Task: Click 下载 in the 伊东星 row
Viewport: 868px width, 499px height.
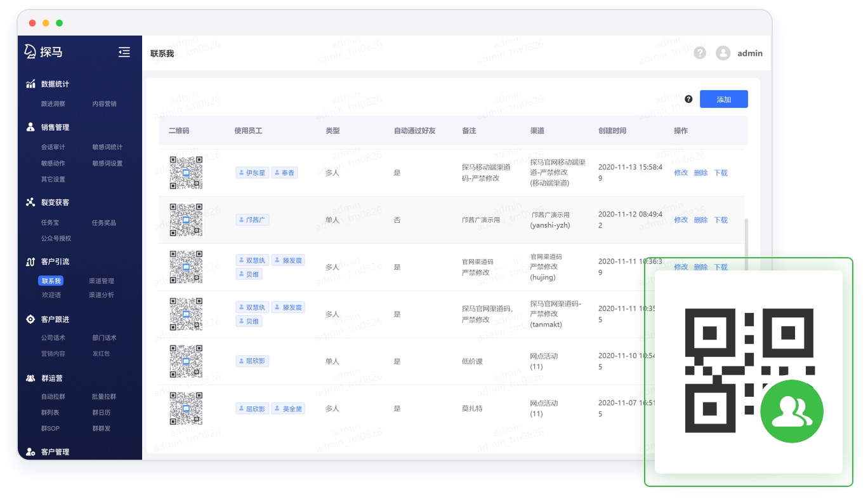Action: (x=721, y=173)
